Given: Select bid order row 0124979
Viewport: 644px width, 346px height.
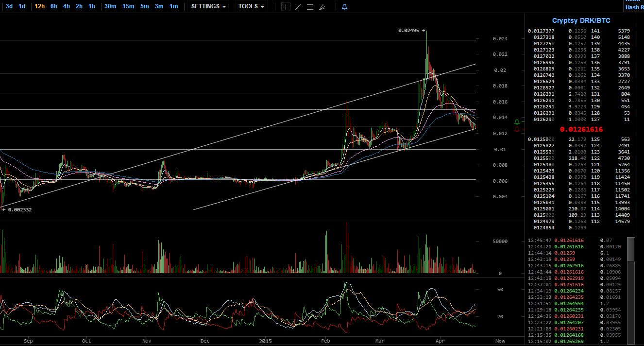Looking at the screenshot, I should coord(579,222).
